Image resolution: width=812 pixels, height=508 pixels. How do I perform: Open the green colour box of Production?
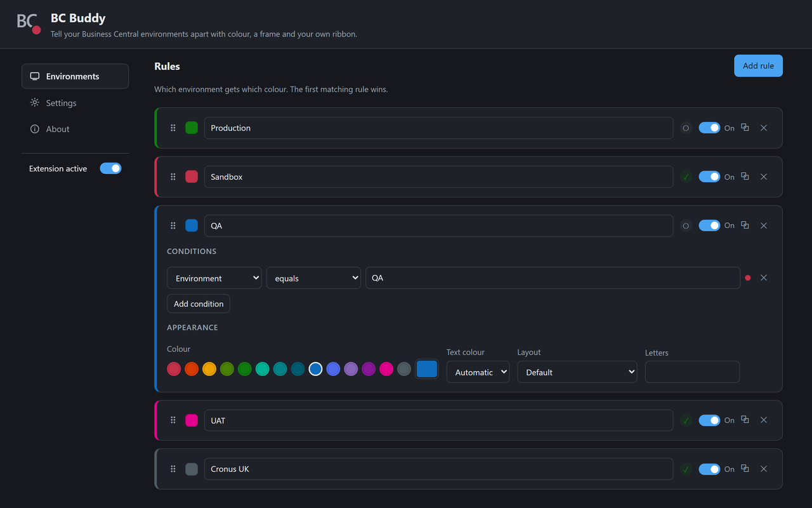click(x=192, y=128)
